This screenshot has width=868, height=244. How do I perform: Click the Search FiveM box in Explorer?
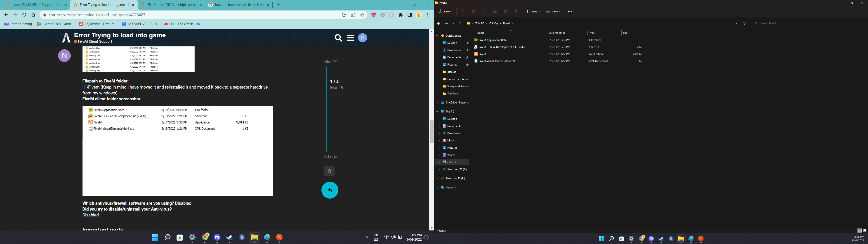click(808, 23)
